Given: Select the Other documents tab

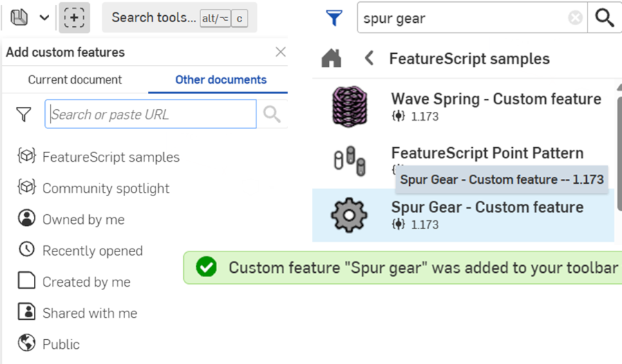Looking at the screenshot, I should 220,79.
